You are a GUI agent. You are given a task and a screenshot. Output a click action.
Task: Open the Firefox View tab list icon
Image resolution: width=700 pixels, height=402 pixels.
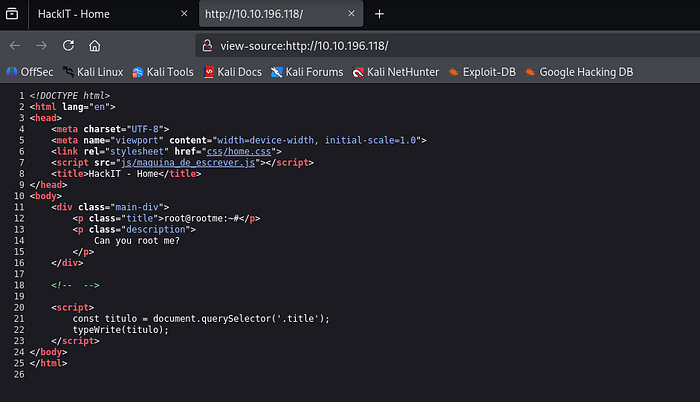pyautogui.click(x=12, y=14)
